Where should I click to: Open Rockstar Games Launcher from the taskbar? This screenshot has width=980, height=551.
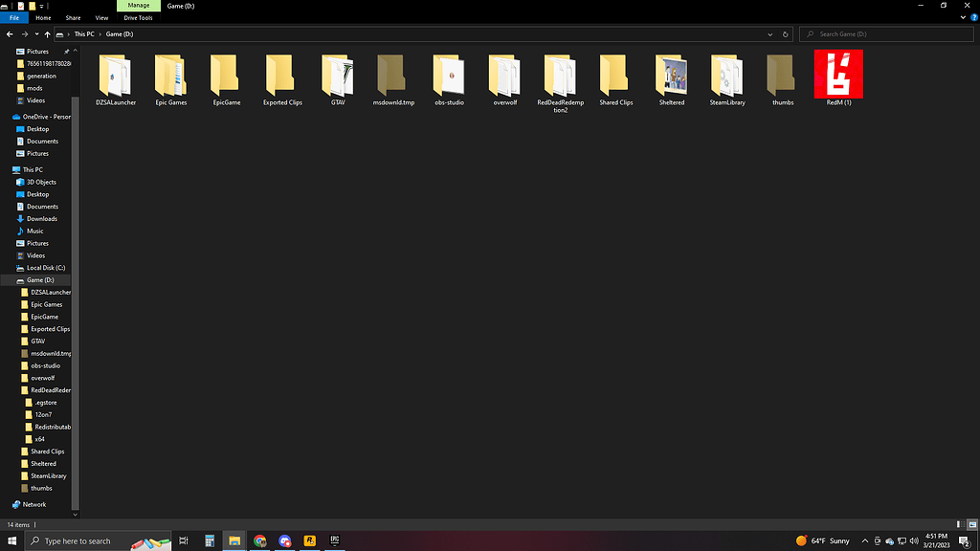310,540
